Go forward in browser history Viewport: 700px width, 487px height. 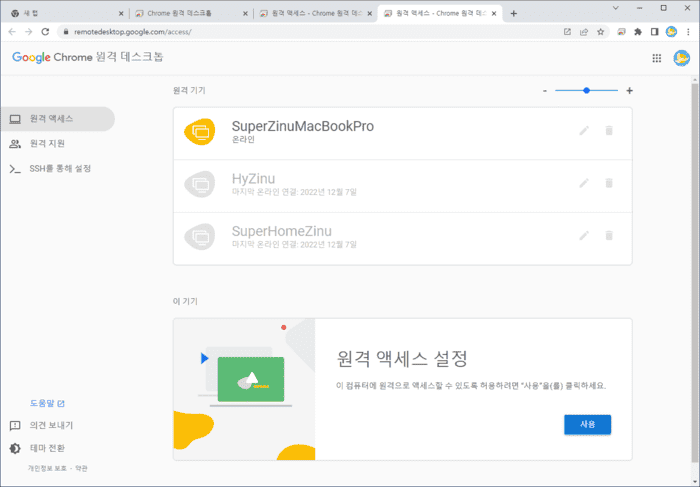29,32
